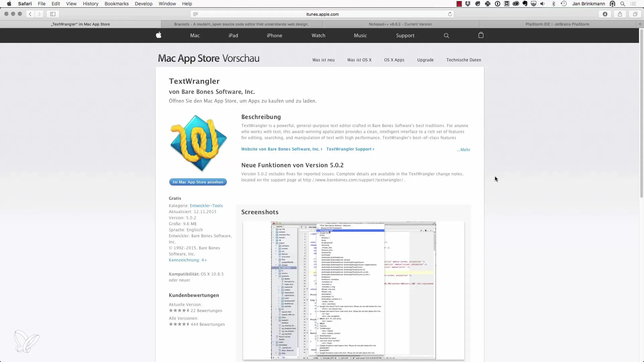Go forward with Safari's forward arrow
Image resolution: width=644 pixels, height=362 pixels.
point(39,14)
